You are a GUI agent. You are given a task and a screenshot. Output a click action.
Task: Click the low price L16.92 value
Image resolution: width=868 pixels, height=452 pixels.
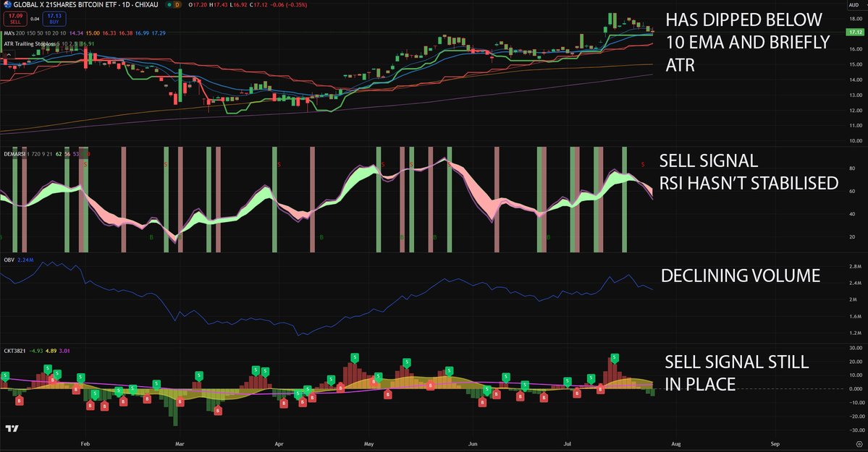pyautogui.click(x=239, y=5)
